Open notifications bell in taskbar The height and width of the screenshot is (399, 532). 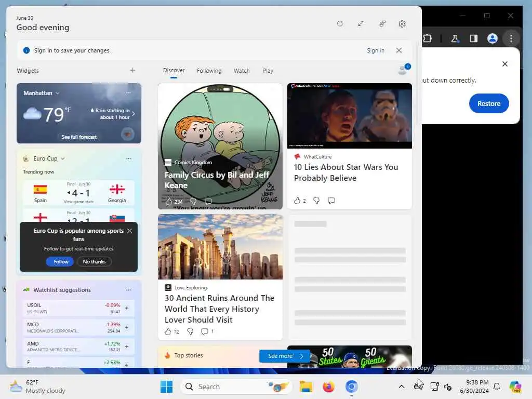coord(496,387)
